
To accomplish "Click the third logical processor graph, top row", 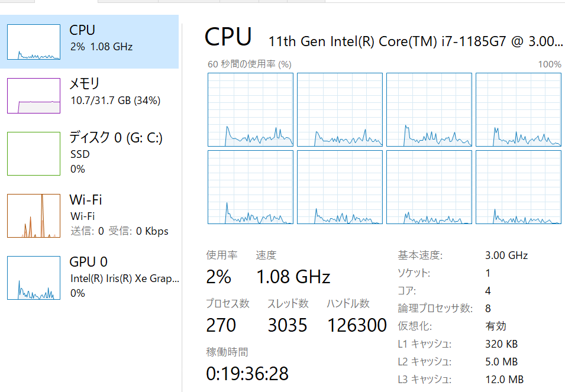I will (x=429, y=109).
